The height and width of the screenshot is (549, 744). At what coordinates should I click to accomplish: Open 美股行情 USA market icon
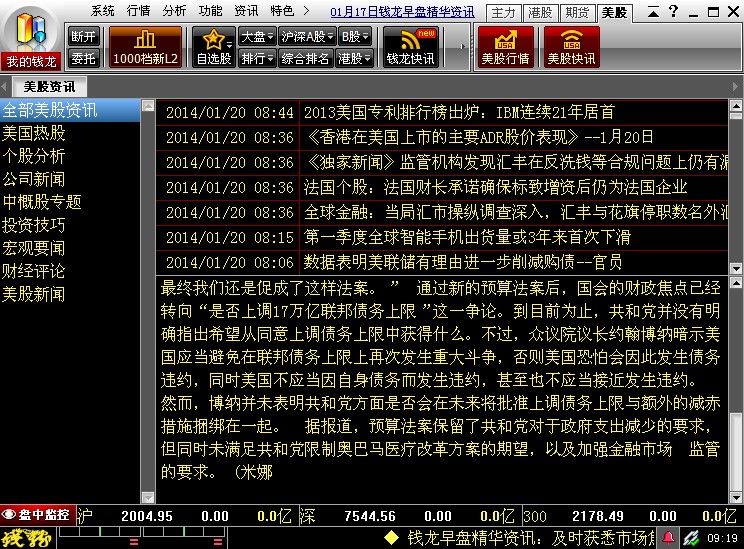click(x=505, y=47)
